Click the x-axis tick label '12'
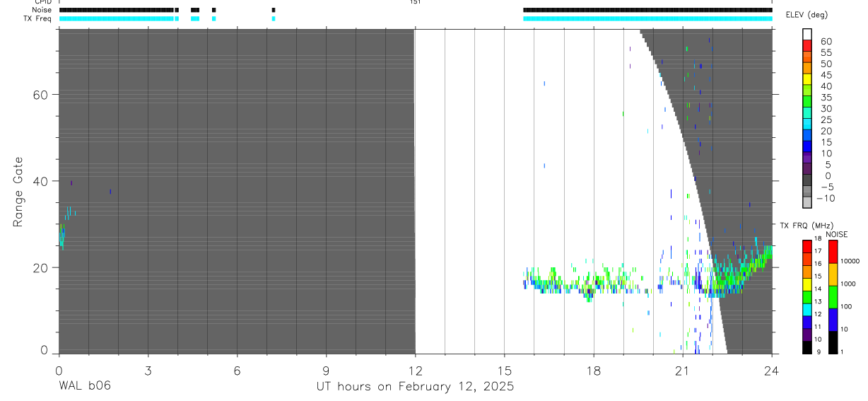Viewport: 868px width, 401px height. click(x=415, y=370)
